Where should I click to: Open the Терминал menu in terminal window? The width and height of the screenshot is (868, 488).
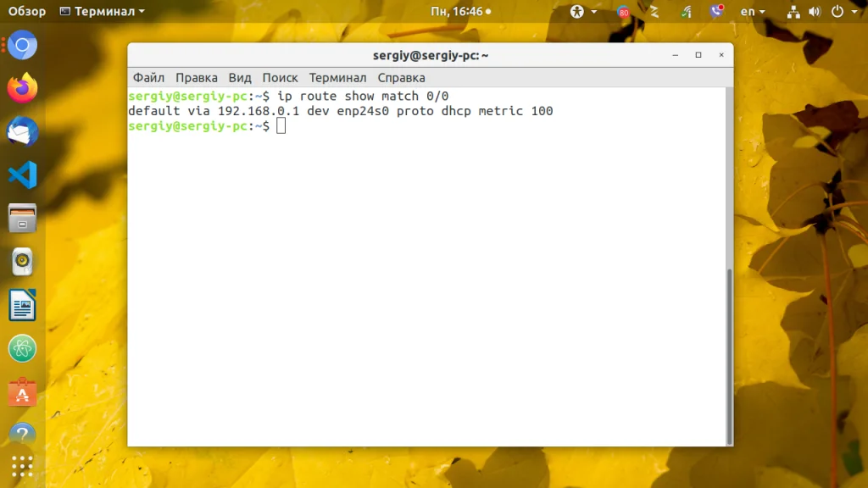click(337, 78)
